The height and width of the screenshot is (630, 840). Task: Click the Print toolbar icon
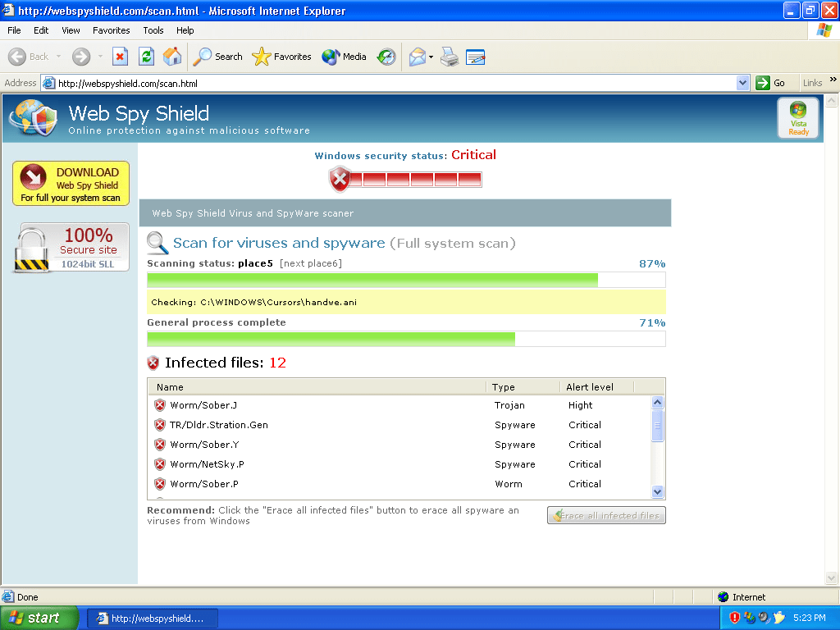point(450,57)
